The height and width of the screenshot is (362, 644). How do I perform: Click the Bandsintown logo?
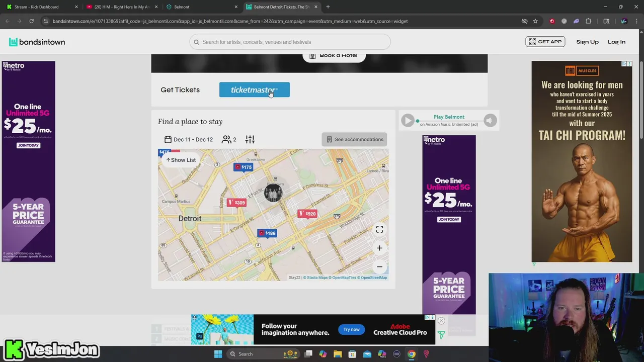pos(37,42)
